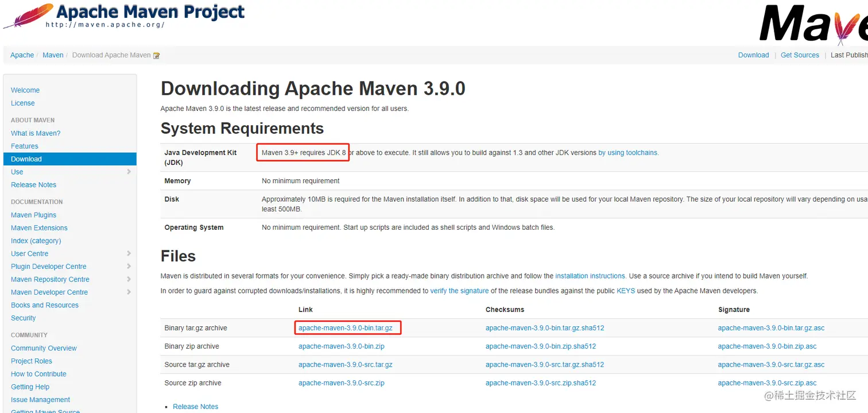Click the by using toolchains link
This screenshot has height=413, width=868.
[628, 153]
